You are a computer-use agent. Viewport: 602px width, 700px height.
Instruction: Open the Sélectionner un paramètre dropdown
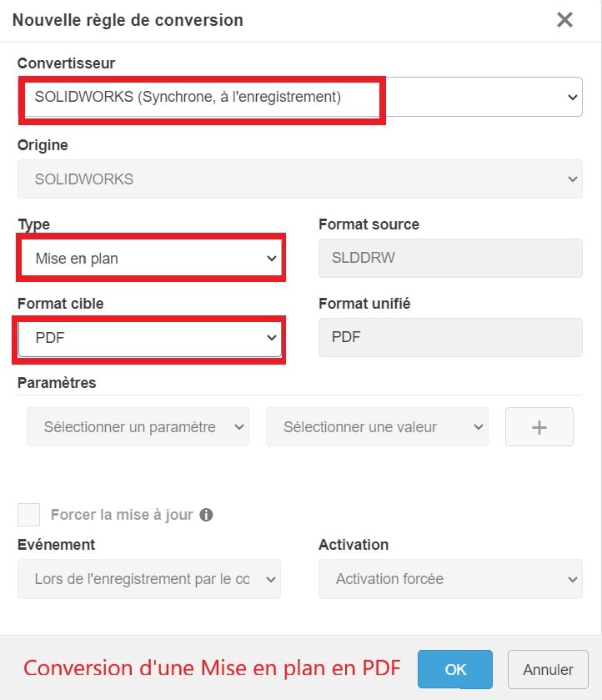point(138,427)
